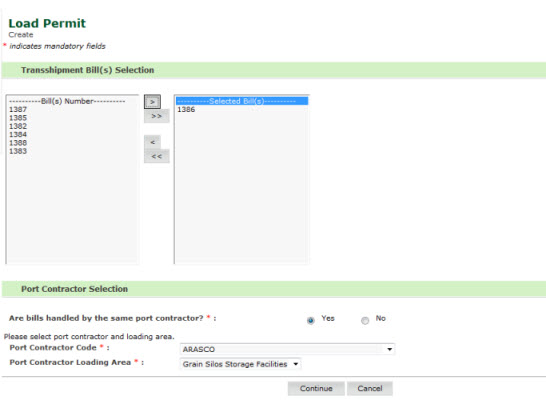Click the highlighted Selected Bill(s) header row

coord(242,101)
